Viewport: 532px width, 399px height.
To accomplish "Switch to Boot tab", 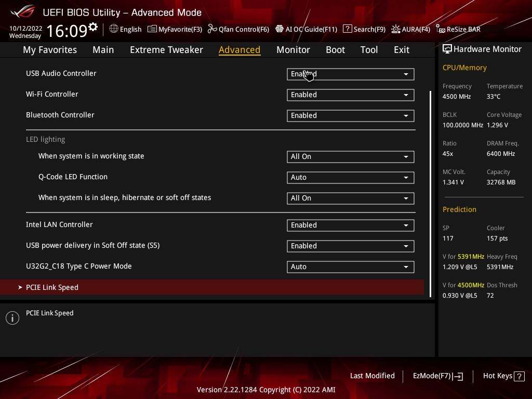I will click(x=335, y=50).
